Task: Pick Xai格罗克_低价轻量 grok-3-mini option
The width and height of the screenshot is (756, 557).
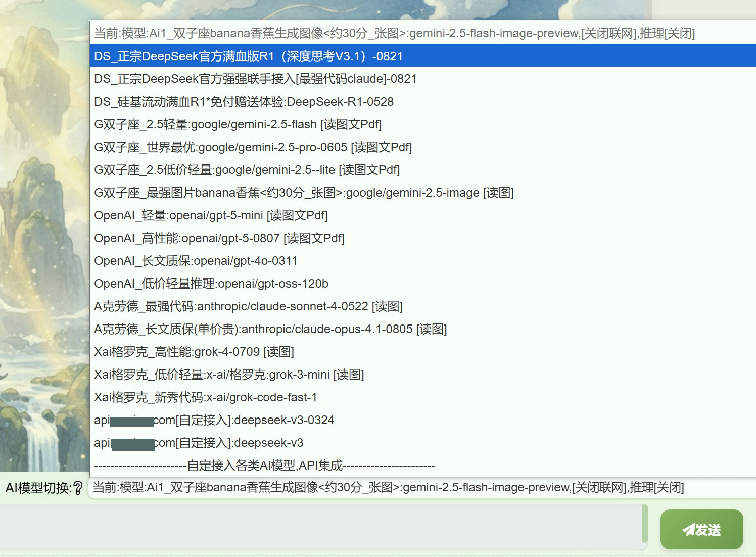Action: (x=423, y=374)
